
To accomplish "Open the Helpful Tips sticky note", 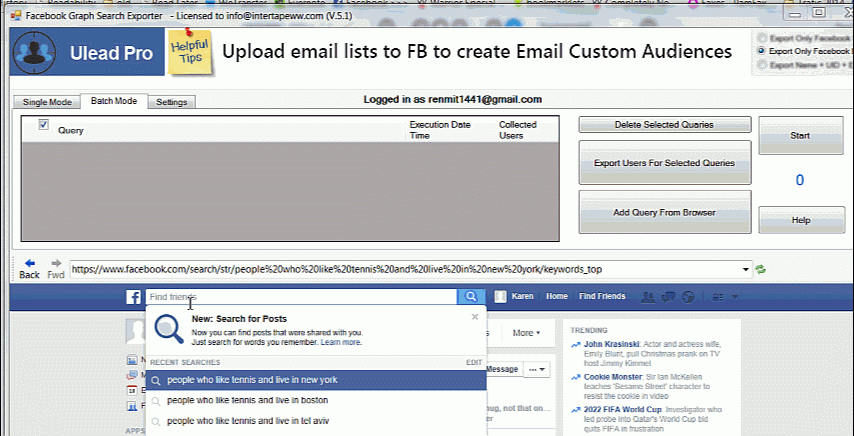I will [189, 51].
